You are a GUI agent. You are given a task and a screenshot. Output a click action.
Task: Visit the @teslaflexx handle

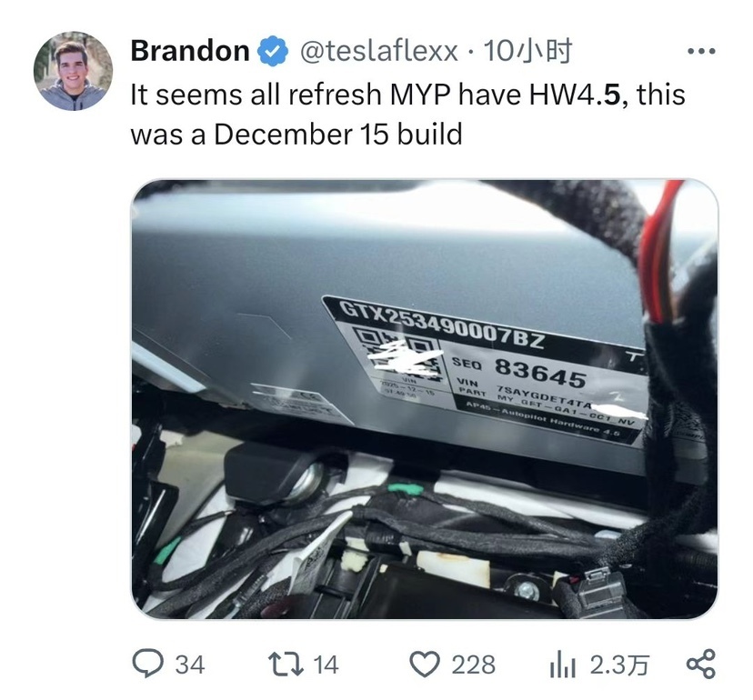[378, 51]
